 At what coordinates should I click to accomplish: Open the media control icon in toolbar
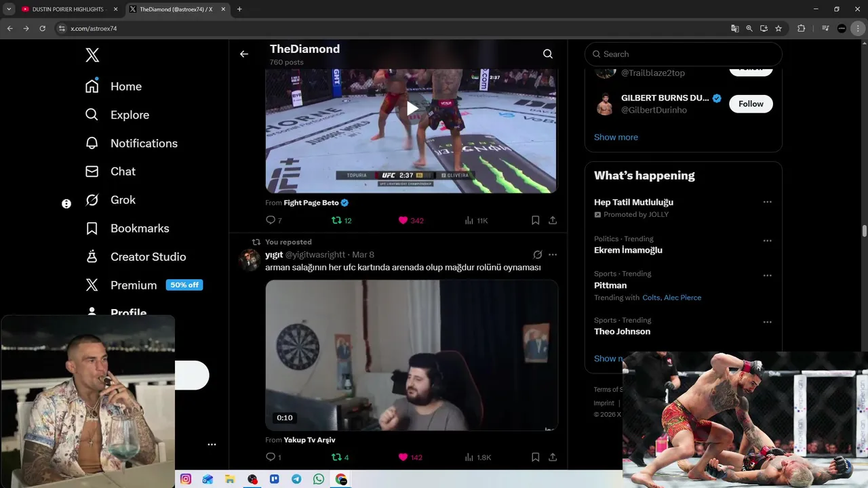(x=825, y=28)
